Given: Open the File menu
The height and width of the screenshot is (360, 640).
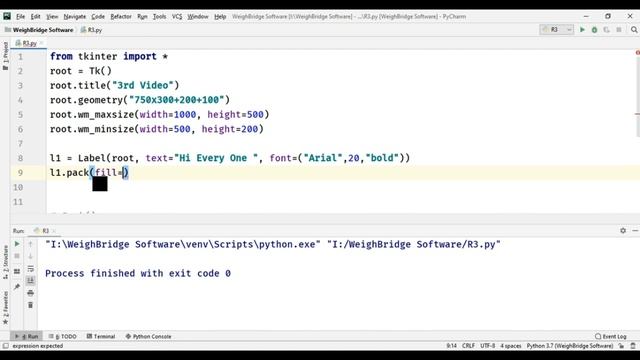Looking at the screenshot, I should click(20, 16).
